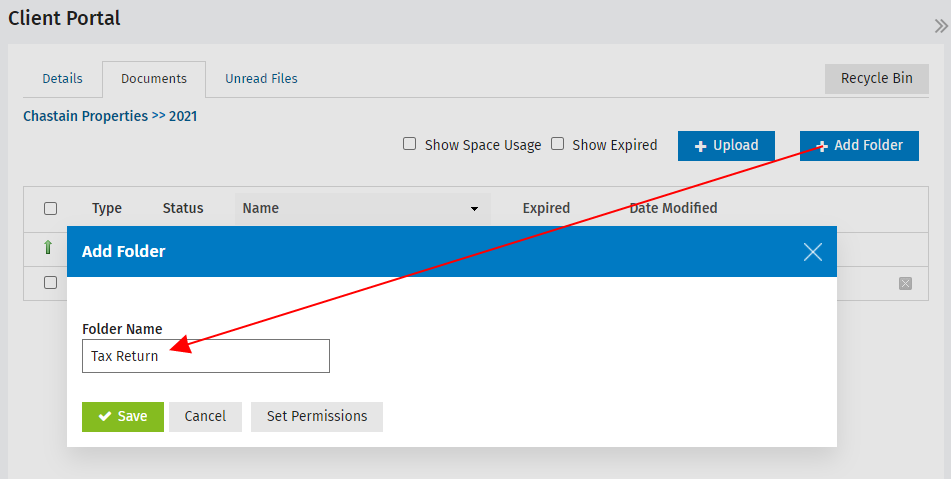Collapse panel with double chevron icon
Screen dimensions: 951x479
941,26
